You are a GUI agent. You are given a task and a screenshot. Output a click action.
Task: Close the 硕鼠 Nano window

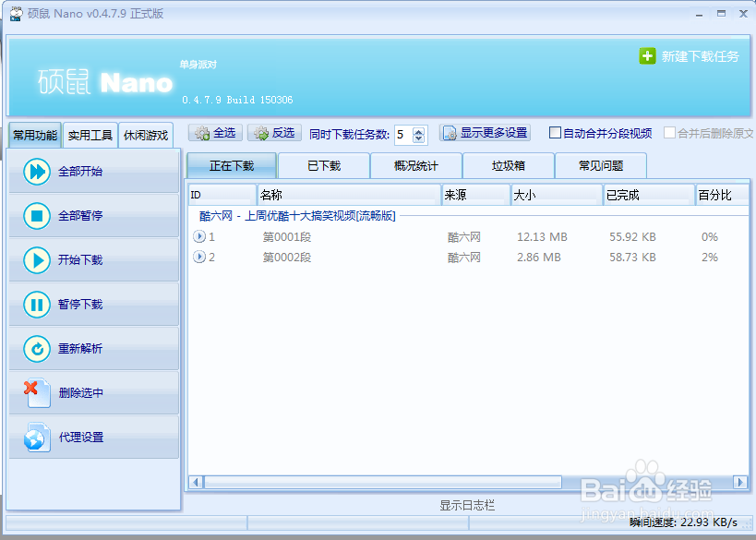click(743, 14)
